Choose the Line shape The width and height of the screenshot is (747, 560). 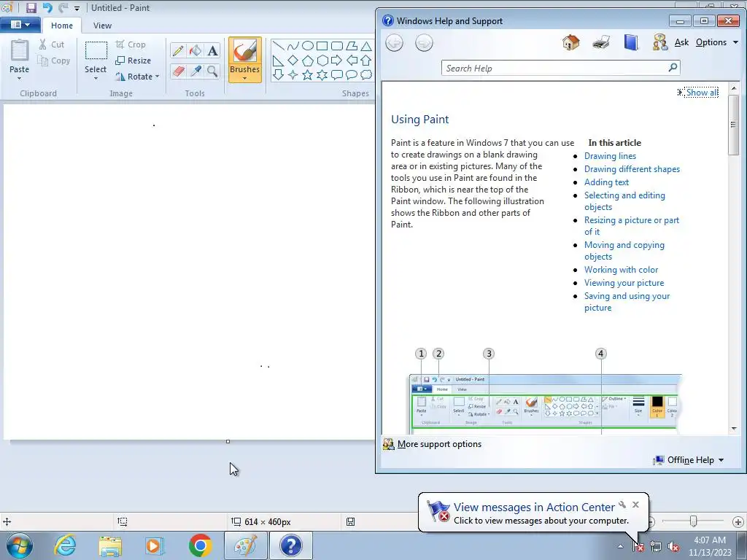279,46
